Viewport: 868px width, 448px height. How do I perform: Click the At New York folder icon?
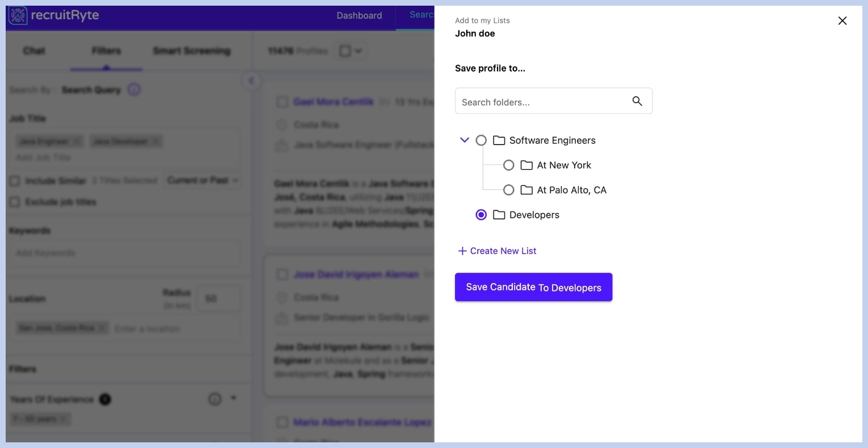click(526, 165)
